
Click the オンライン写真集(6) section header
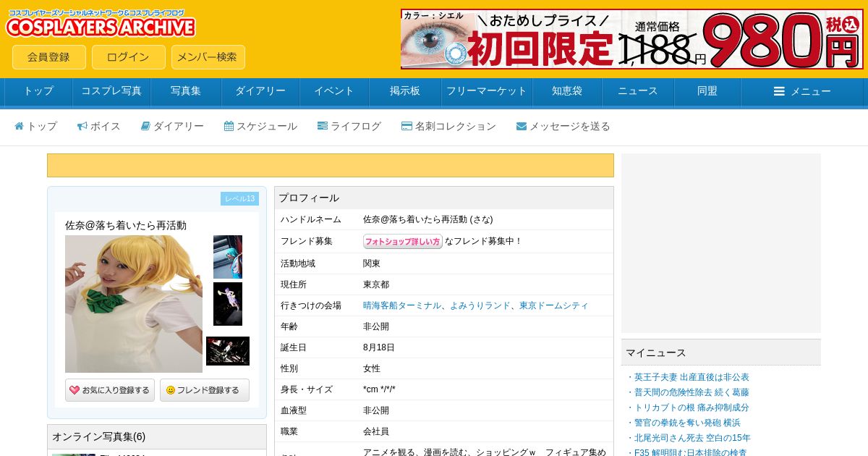tap(157, 437)
